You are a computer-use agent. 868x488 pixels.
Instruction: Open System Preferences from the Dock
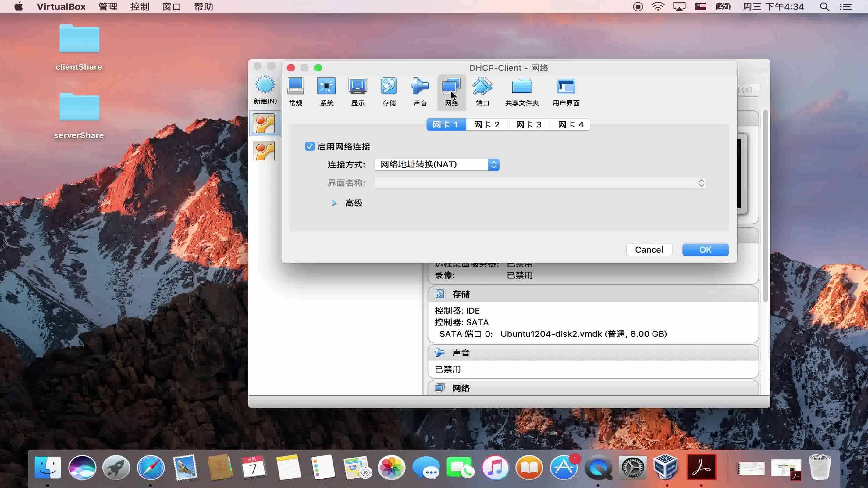tap(632, 468)
